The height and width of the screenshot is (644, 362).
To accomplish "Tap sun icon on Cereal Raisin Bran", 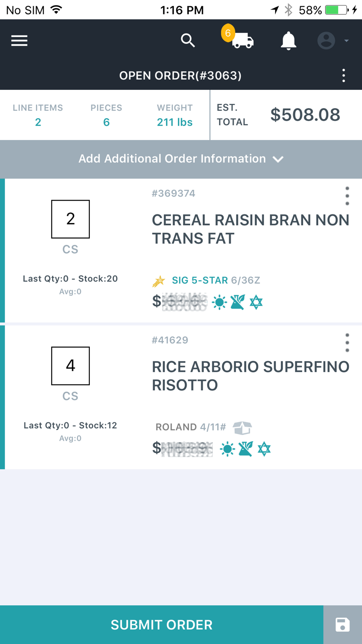I will 219,302.
